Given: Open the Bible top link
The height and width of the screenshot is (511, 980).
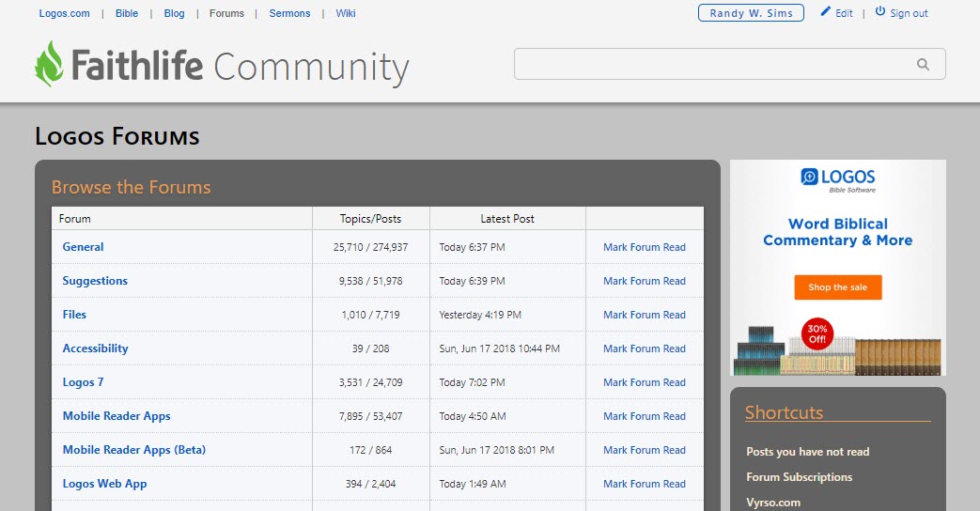Looking at the screenshot, I should (127, 13).
